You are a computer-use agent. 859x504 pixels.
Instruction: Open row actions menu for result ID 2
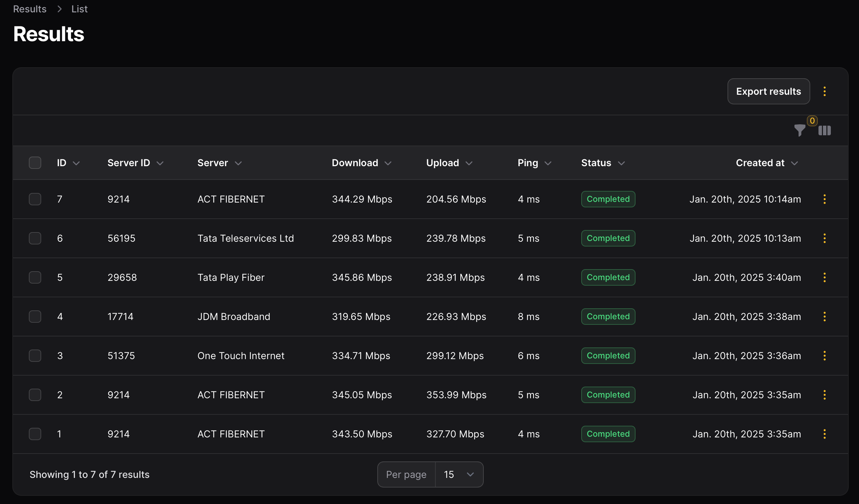tap(824, 395)
